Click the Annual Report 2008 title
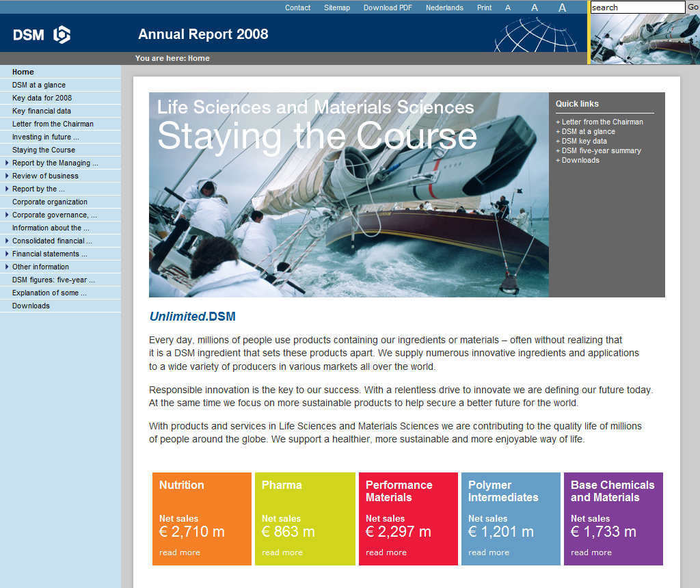The image size is (700, 588). 203,34
